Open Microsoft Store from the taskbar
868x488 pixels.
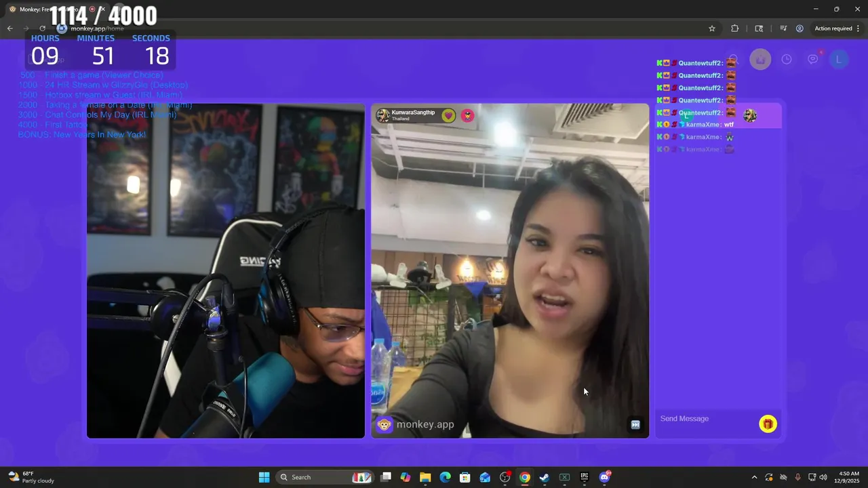[x=465, y=477]
